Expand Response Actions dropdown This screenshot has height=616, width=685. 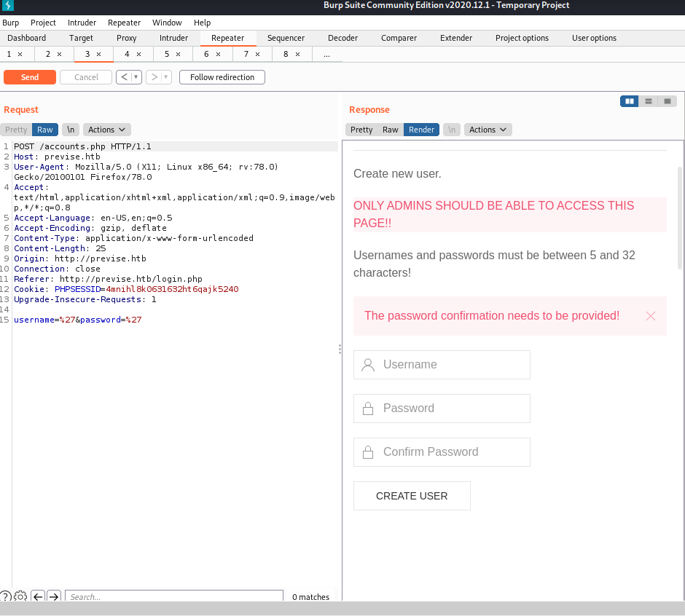click(x=488, y=130)
